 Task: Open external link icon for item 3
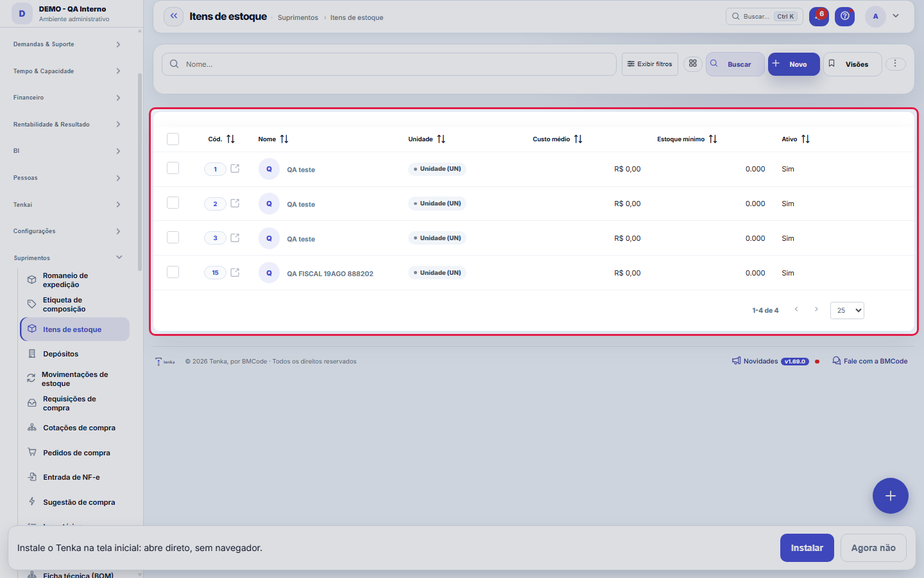click(x=235, y=238)
